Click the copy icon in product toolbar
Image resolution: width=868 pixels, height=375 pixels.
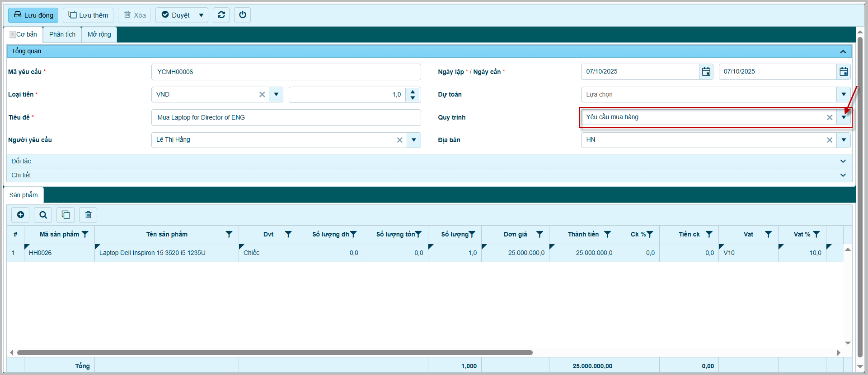pyautogui.click(x=66, y=215)
